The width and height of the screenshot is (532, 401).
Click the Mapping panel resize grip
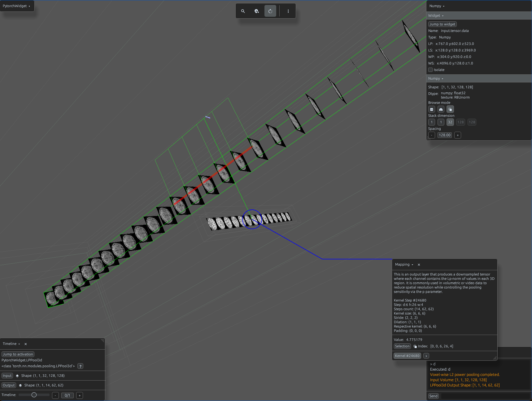495,358
